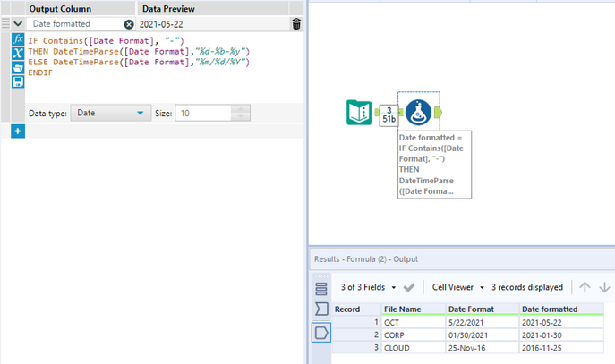Image resolution: width=615 pixels, height=364 pixels.
Task: Go to previous record with up arrow
Action: pyautogui.click(x=585, y=287)
